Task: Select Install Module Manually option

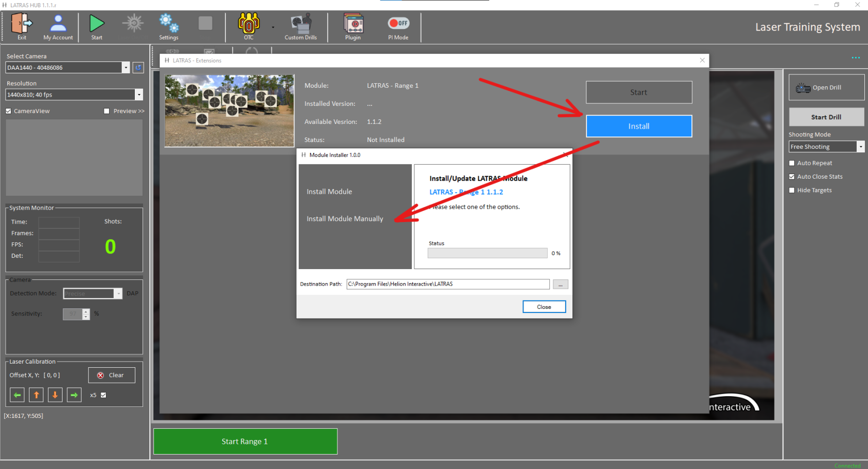Action: tap(345, 219)
